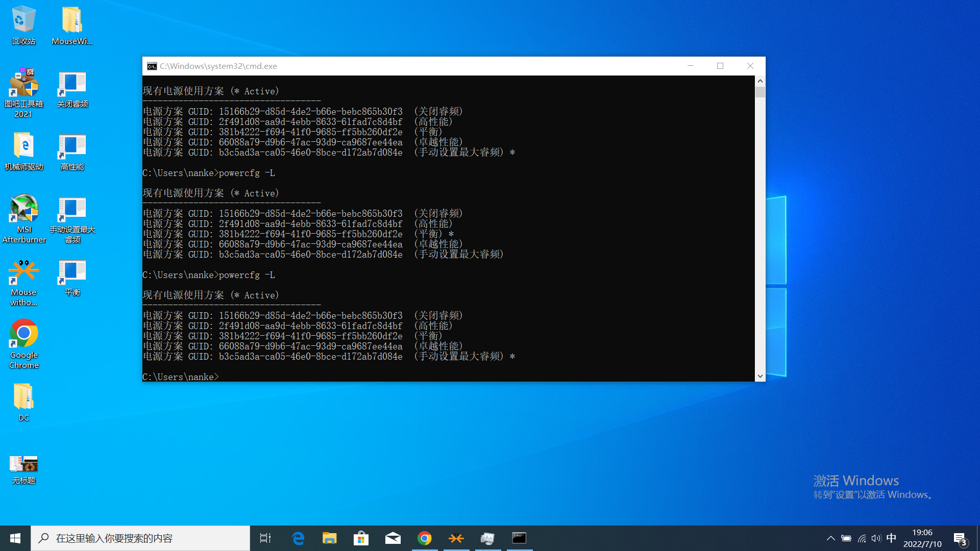980x551 pixels.
Task: Click the taskbar search input box
Action: [x=140, y=538]
